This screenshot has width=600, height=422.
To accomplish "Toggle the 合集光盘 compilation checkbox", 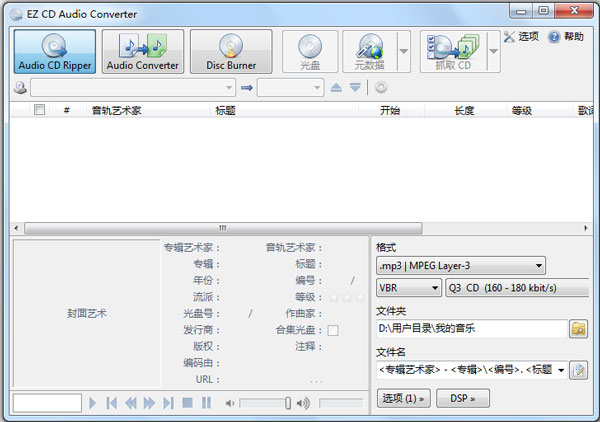I will coord(333,330).
